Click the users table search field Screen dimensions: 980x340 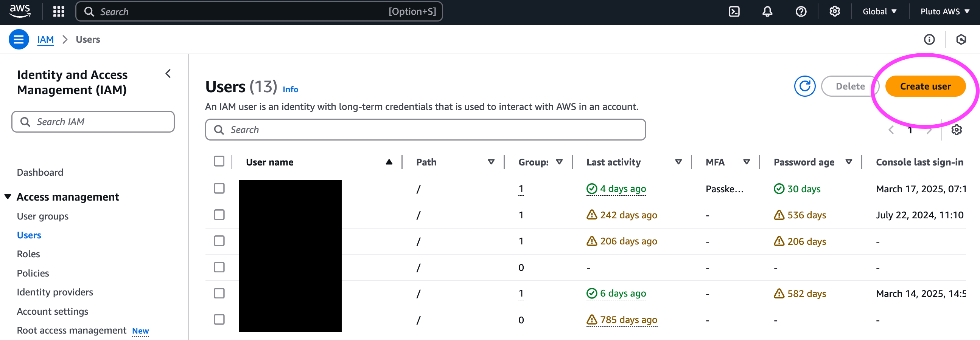425,130
